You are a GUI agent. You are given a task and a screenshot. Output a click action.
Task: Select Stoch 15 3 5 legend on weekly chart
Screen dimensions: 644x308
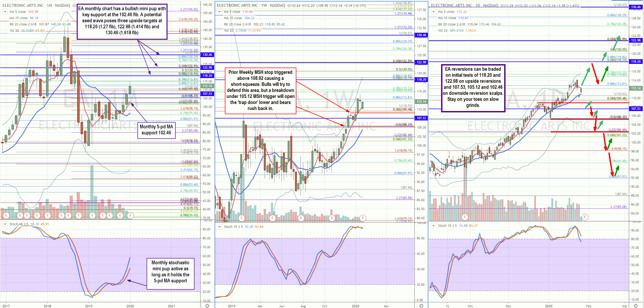click(x=243, y=227)
